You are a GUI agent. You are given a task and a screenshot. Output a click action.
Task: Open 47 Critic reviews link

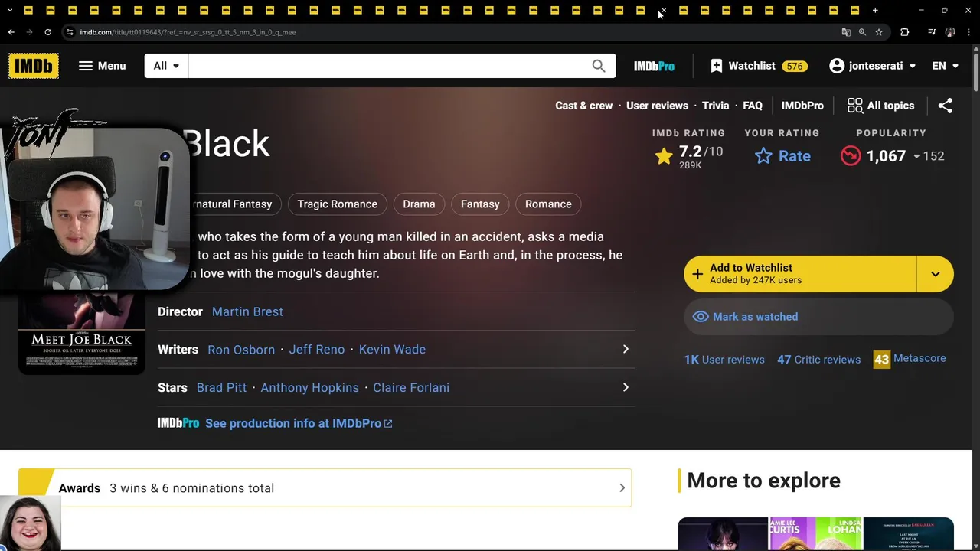pos(818,360)
